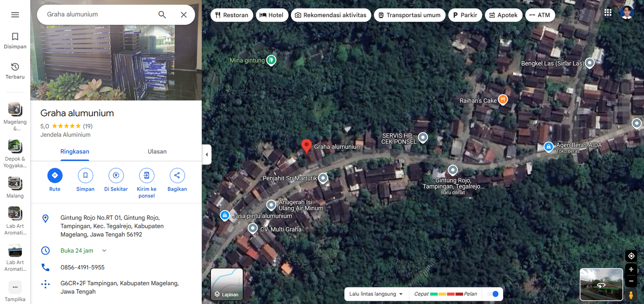Image resolution: width=644 pixels, height=304 pixels.
Task: Click the Parkir chip
Action: (x=465, y=15)
